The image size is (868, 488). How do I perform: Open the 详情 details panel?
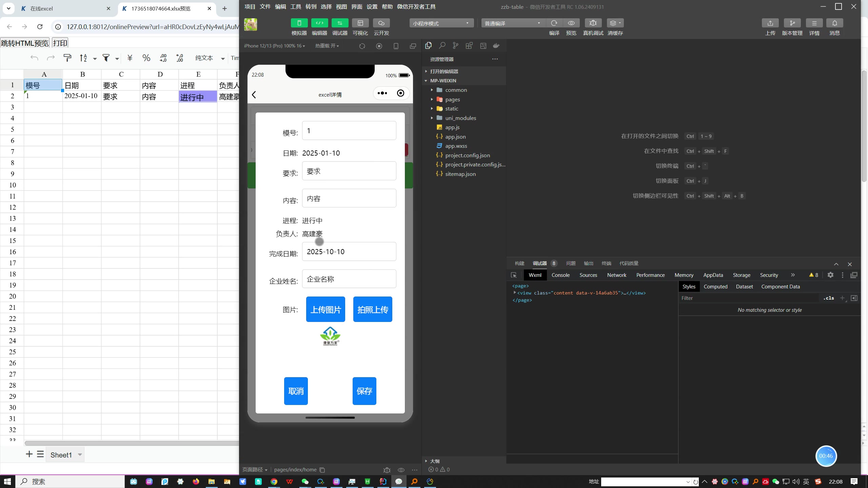tap(814, 23)
